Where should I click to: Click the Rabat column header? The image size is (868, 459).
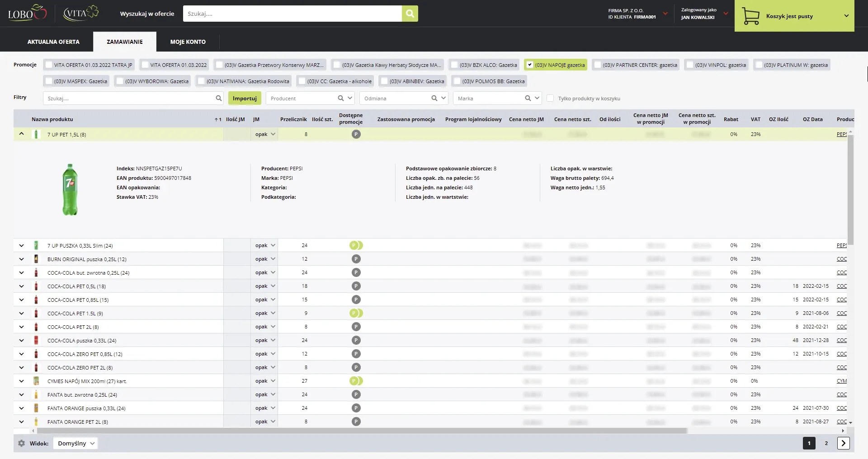731,119
